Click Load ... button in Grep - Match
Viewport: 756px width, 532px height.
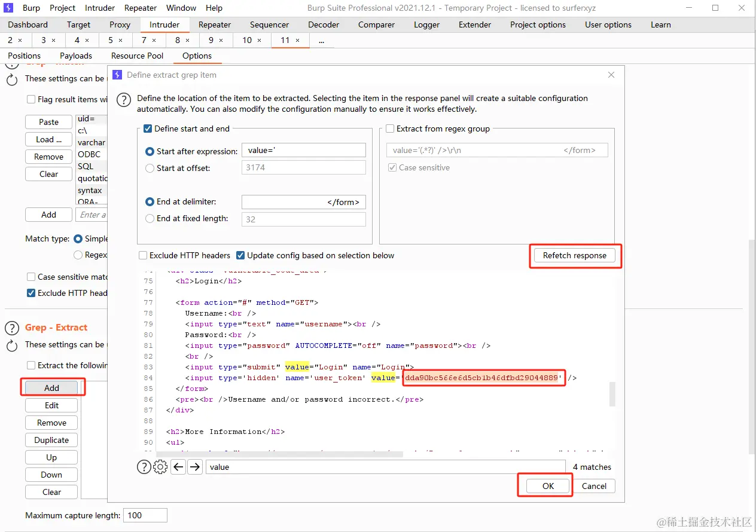click(49, 139)
